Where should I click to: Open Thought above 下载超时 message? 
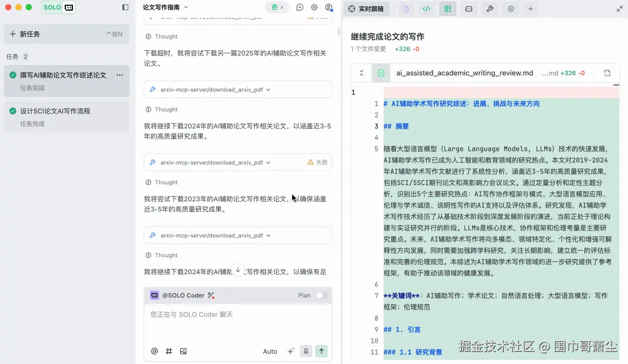coord(162,36)
